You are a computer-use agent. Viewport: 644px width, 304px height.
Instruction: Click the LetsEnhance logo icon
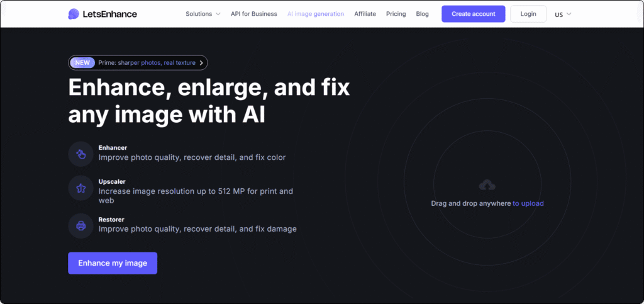tap(74, 14)
